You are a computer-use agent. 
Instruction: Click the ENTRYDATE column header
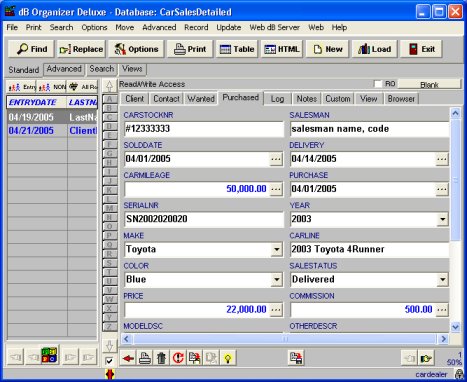tap(37, 102)
